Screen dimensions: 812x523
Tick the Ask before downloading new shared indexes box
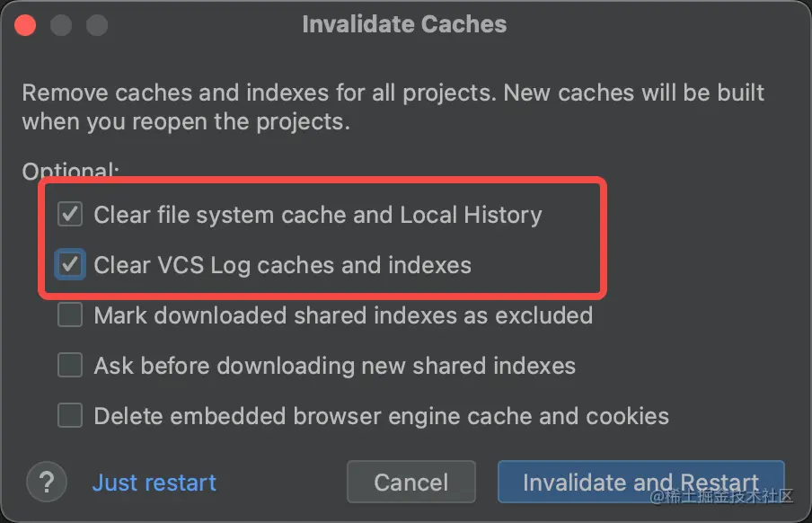tap(70, 365)
